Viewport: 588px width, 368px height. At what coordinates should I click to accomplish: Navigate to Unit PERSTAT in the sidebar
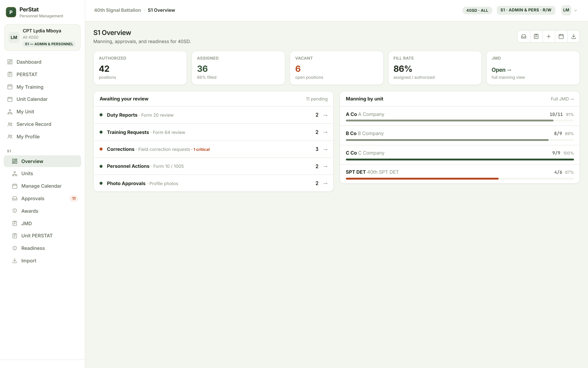click(42, 236)
